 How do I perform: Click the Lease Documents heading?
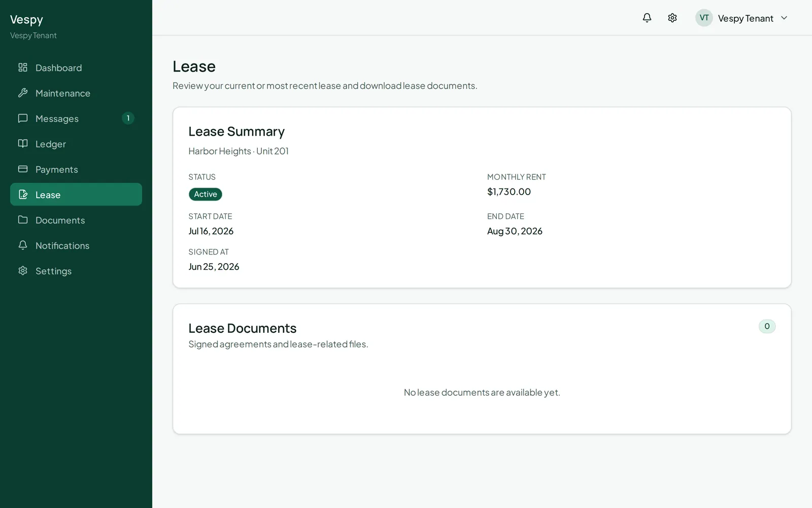[243, 328]
